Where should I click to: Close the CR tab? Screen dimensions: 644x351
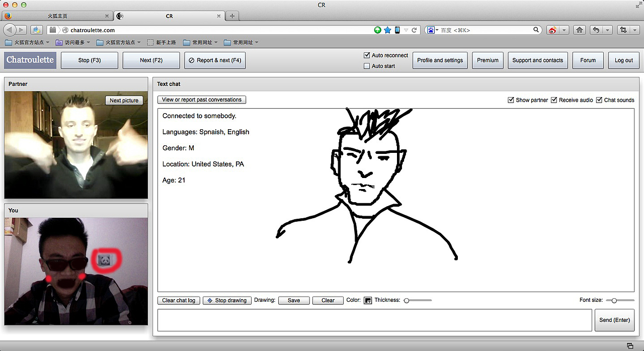pyautogui.click(x=219, y=16)
